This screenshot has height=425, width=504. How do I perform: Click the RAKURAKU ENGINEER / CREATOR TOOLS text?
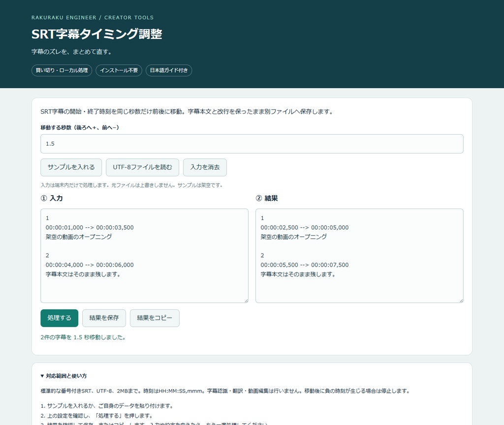click(x=93, y=18)
